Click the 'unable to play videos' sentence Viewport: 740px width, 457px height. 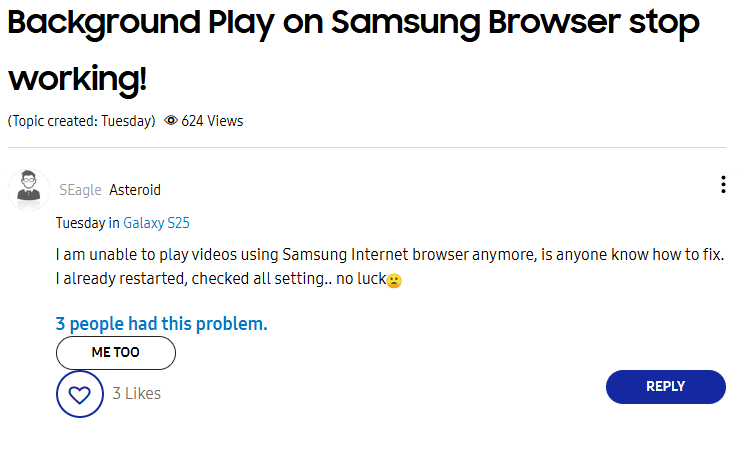coord(389,255)
